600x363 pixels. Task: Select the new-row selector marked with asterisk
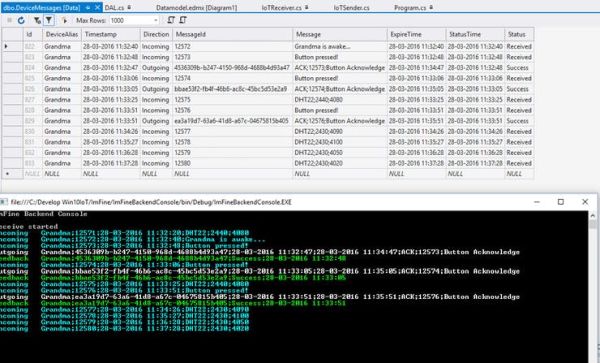click(x=12, y=174)
